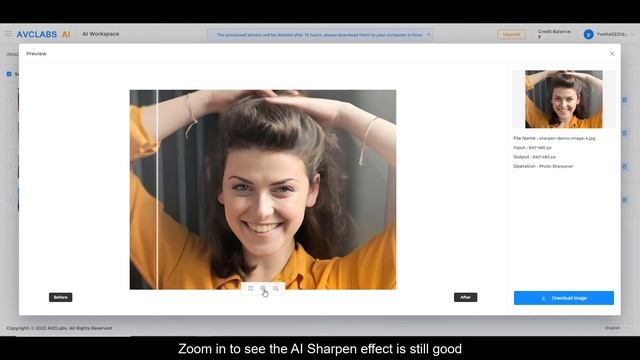Click the AVCLABS AI logo
Viewport: 640px width, 360px height.
click(43, 35)
